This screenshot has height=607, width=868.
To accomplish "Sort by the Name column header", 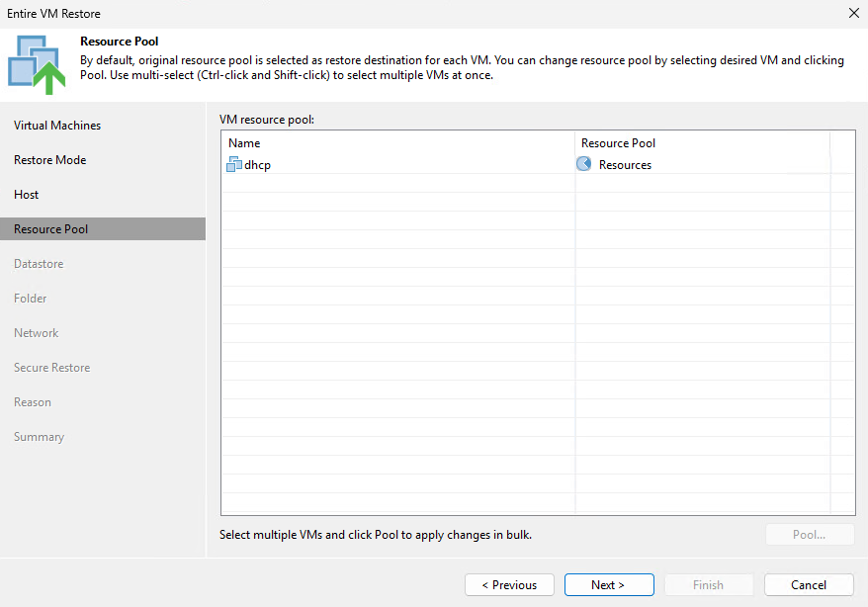I will [x=243, y=142].
